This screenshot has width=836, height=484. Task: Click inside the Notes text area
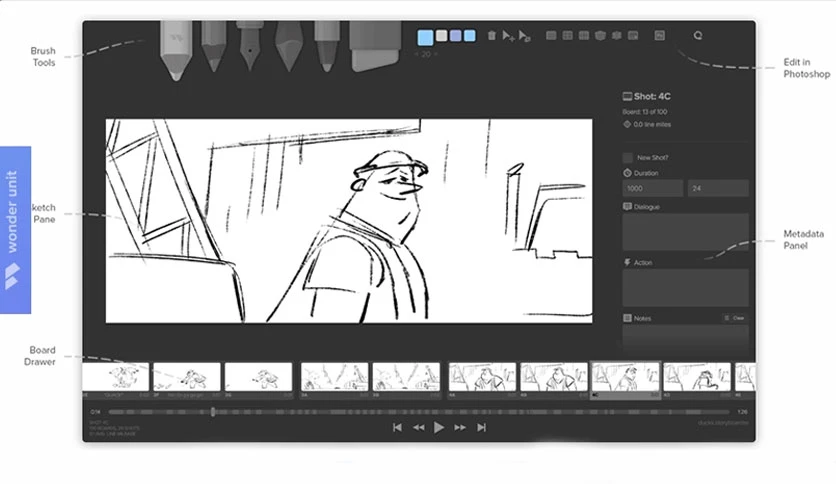pos(685,337)
